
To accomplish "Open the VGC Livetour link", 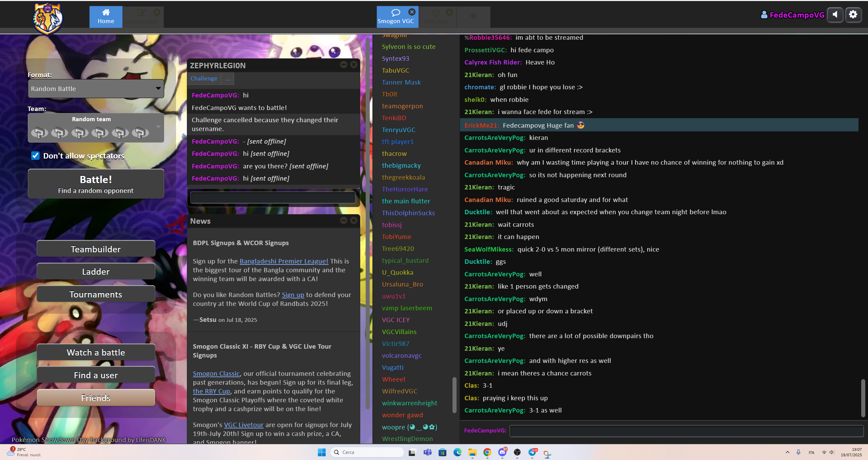I will tap(244, 425).
